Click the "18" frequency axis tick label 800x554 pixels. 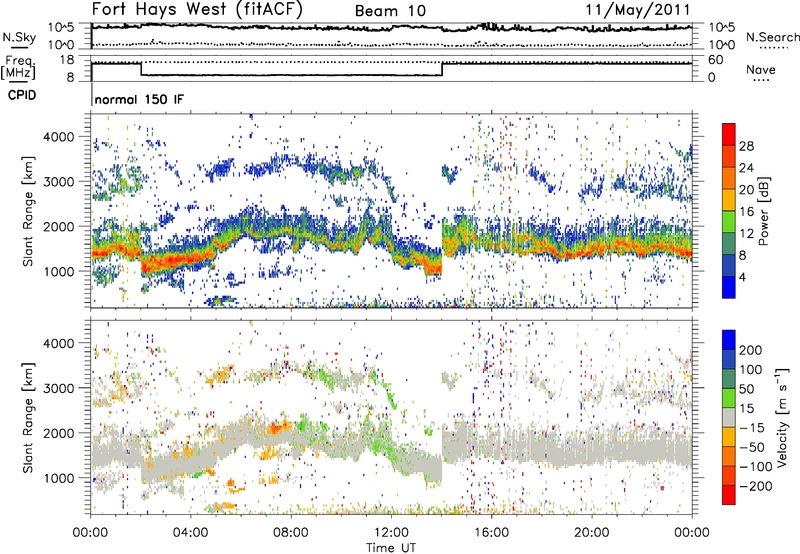tap(67, 60)
